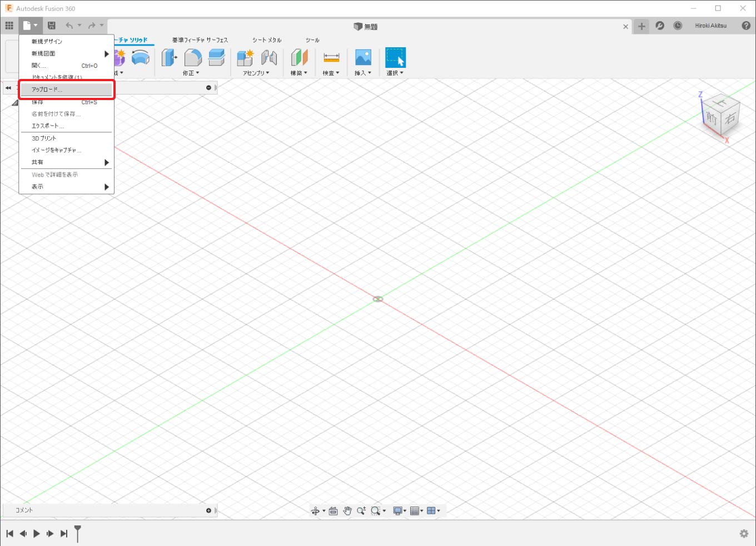The width and height of the screenshot is (756, 546).
Task: Activate the Orbit navigation tool
Action: pyautogui.click(x=316, y=511)
